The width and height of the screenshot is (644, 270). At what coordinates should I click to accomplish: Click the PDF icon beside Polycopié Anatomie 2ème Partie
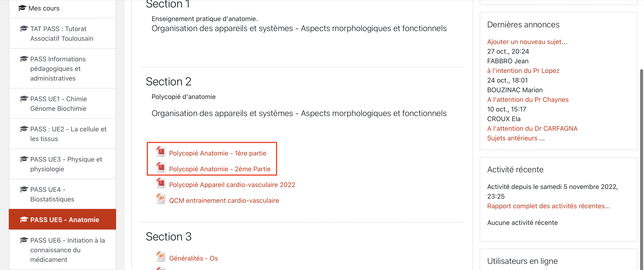pos(161,168)
